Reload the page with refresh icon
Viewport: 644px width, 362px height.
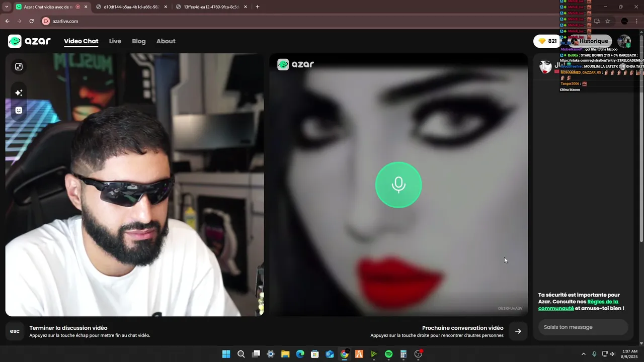pos(31,21)
